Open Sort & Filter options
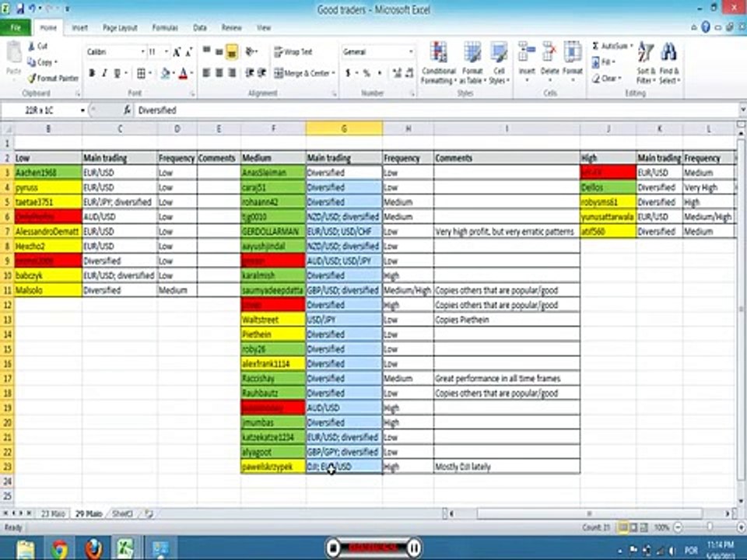This screenshot has height=560, width=747. tap(646, 63)
